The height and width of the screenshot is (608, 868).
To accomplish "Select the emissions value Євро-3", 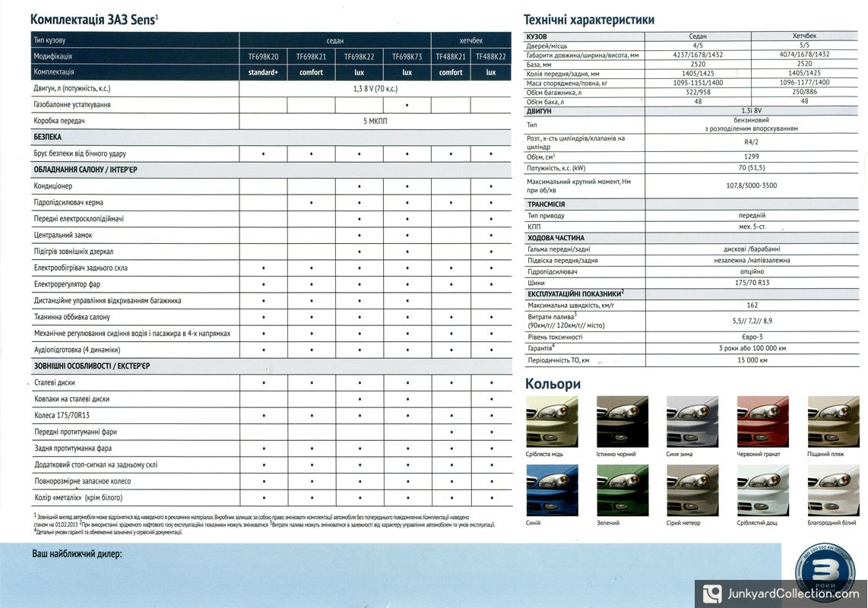I will click(752, 337).
